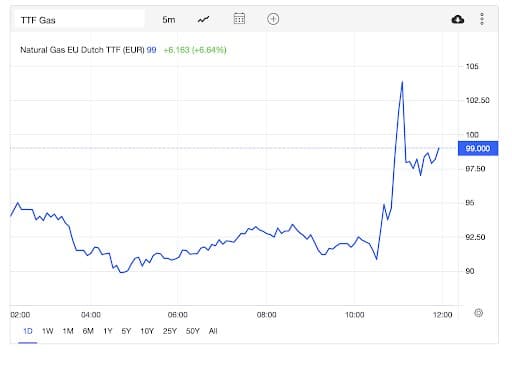Image resolution: width=512 pixels, height=367 pixels.
Task: Switch to the 1W time range
Action: pos(47,331)
